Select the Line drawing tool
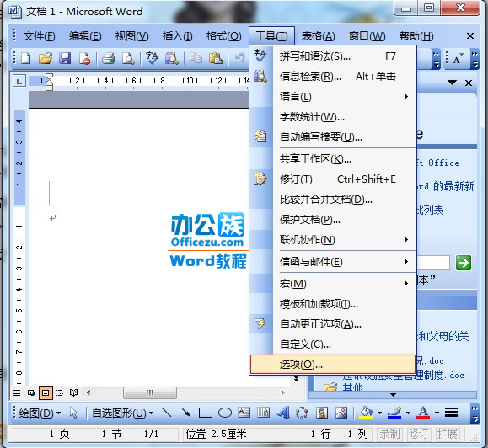This screenshot has height=448, width=488. click(x=167, y=413)
